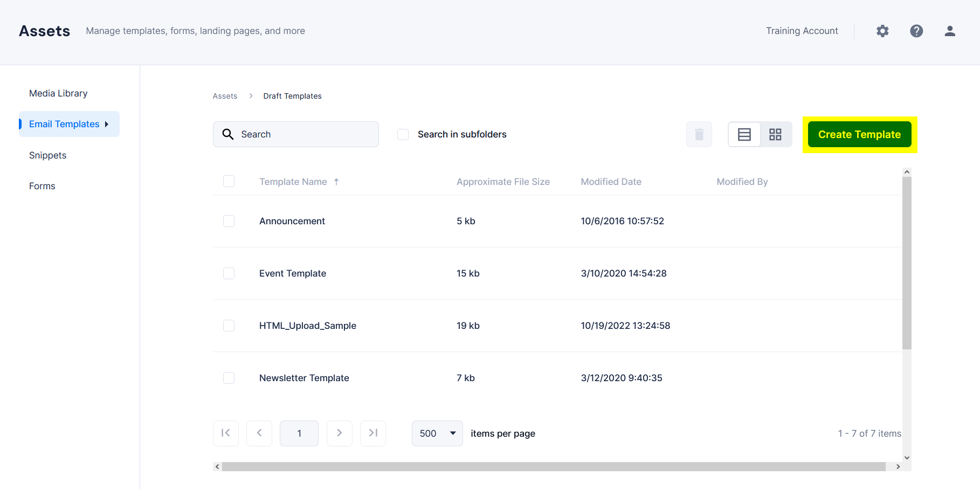
Task: Sort by Modified By column
Action: [x=742, y=182]
